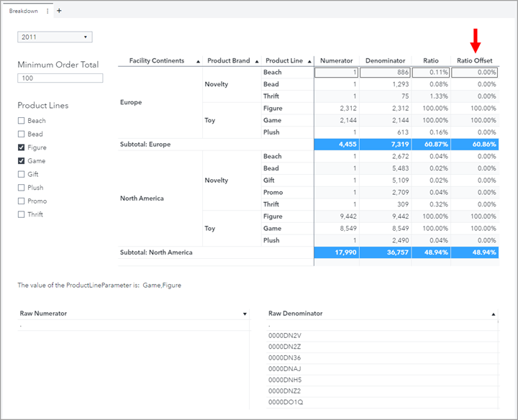
Task: Uncheck the Game product line checkbox
Action: 22,161
